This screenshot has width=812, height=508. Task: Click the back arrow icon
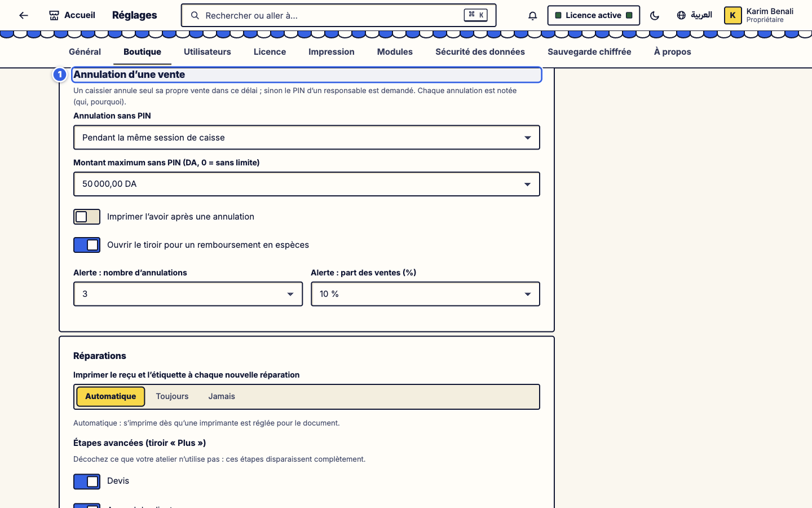coord(23,15)
